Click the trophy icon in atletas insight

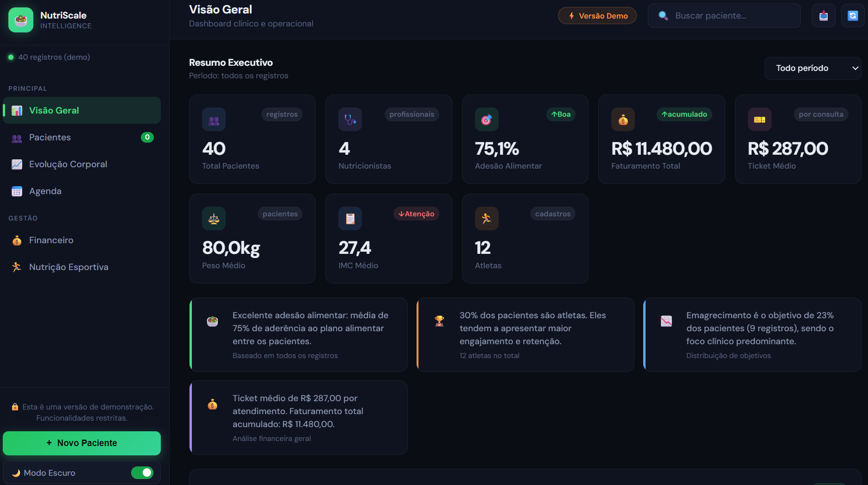[439, 321]
